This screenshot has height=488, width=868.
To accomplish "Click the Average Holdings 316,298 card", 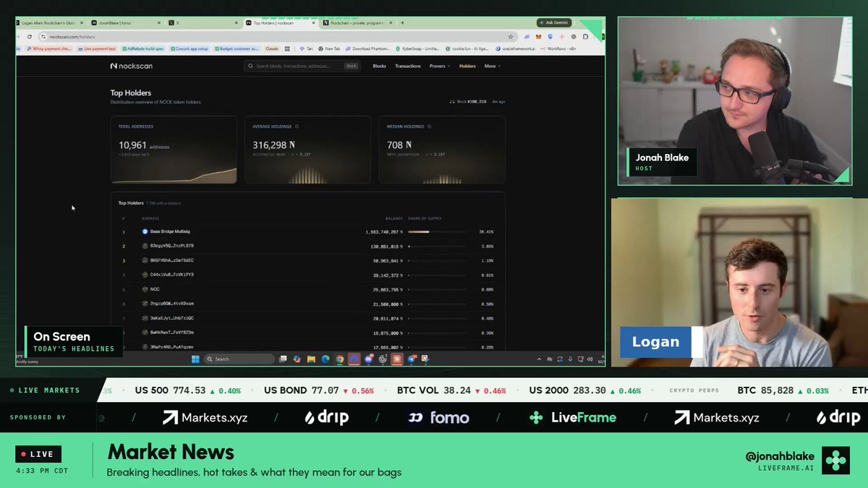I will (x=307, y=150).
